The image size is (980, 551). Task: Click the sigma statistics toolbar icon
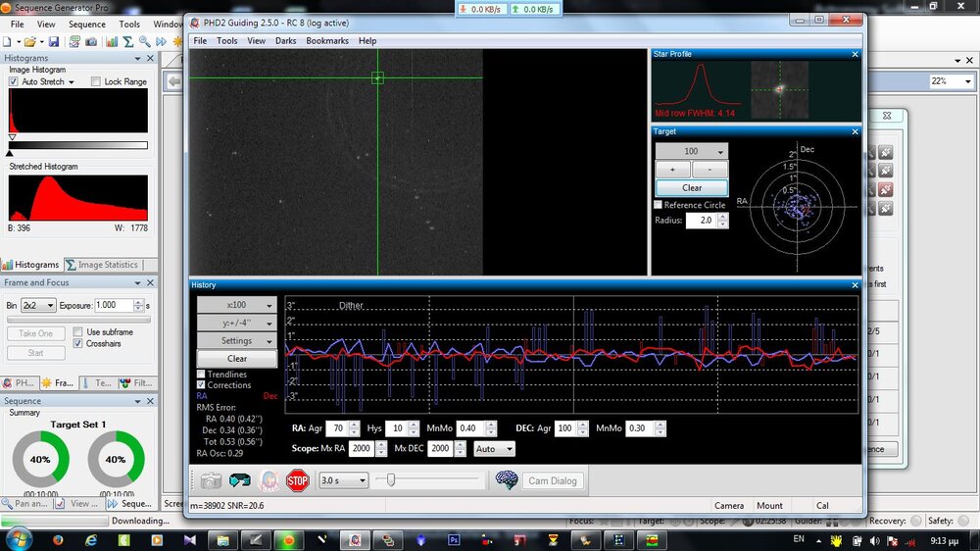click(x=127, y=42)
